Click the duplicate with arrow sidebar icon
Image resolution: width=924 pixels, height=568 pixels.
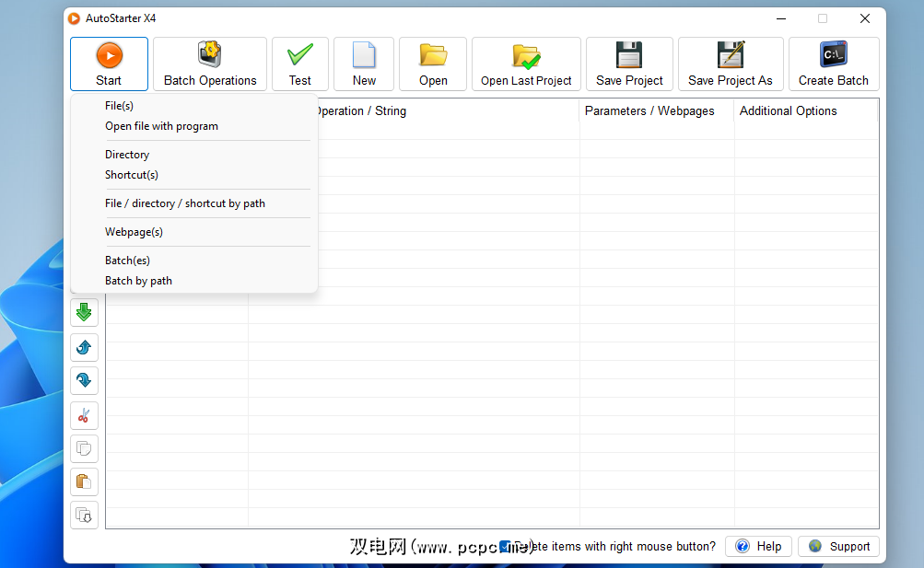pos(84,515)
